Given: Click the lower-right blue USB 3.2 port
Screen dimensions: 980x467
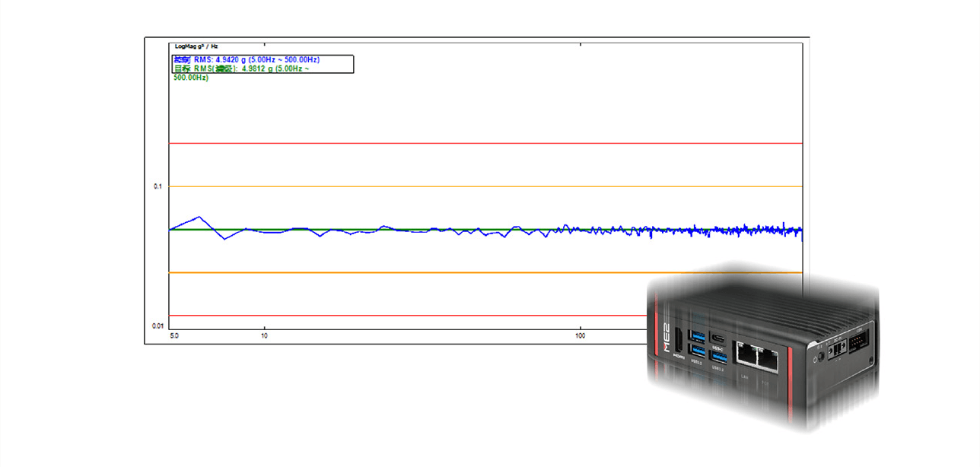Looking at the screenshot, I should pos(719,356).
